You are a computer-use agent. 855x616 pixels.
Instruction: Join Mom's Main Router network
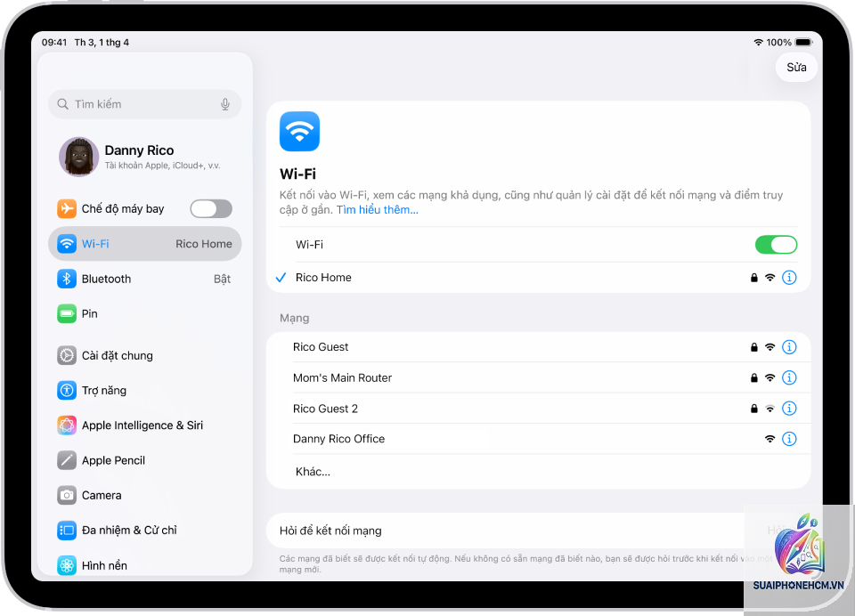[538, 377]
